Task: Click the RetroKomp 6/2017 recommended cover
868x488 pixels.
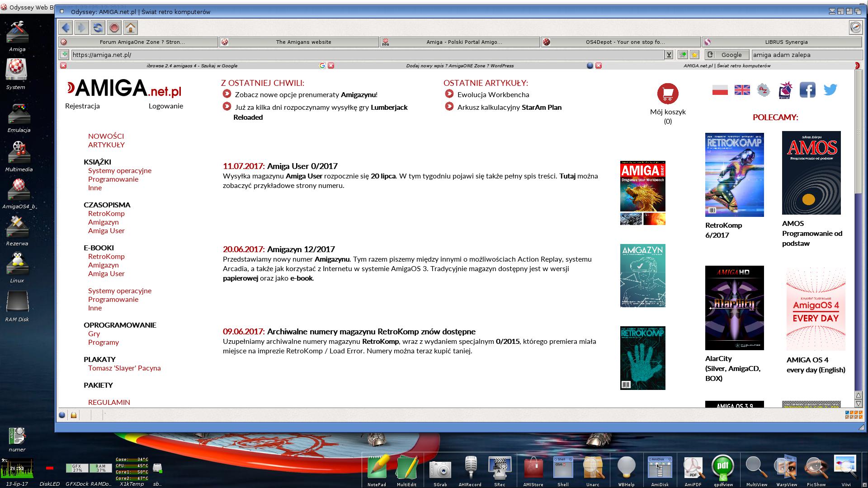Action: [734, 175]
